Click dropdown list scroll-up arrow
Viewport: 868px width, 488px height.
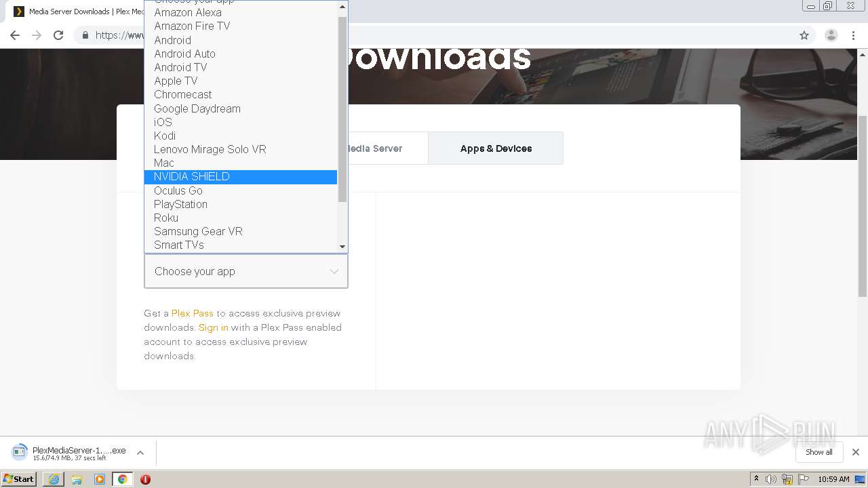342,7
